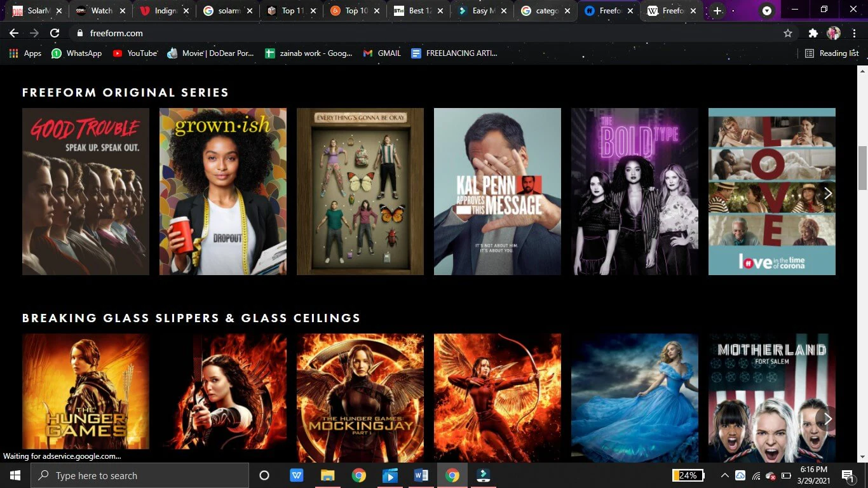
Task: Switch to the SolarM tab
Action: coord(37,11)
